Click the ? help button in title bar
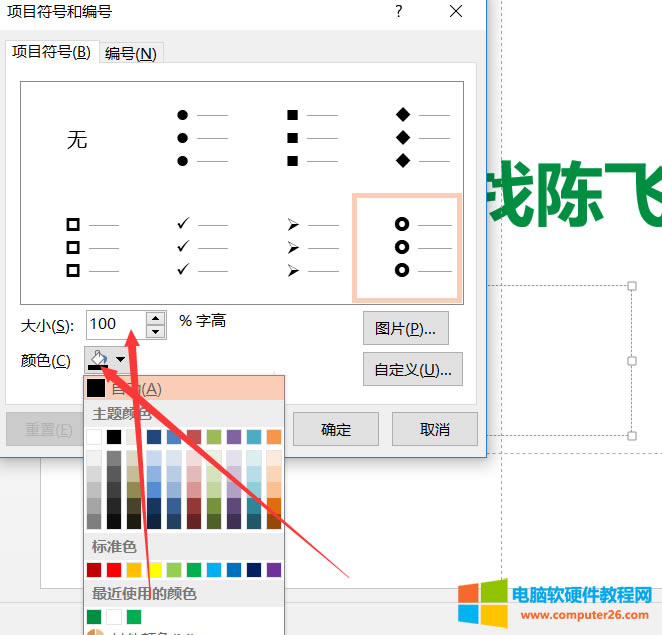This screenshot has height=635, width=662. tap(398, 12)
